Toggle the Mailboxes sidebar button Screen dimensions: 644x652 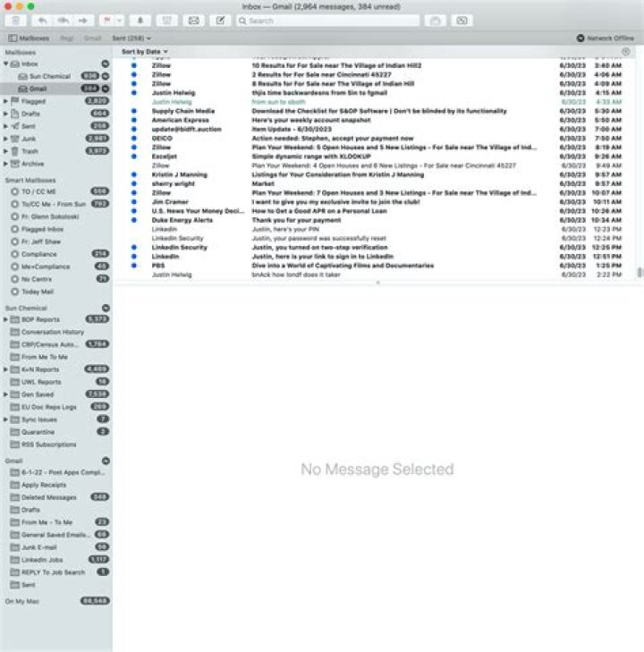(x=29, y=38)
